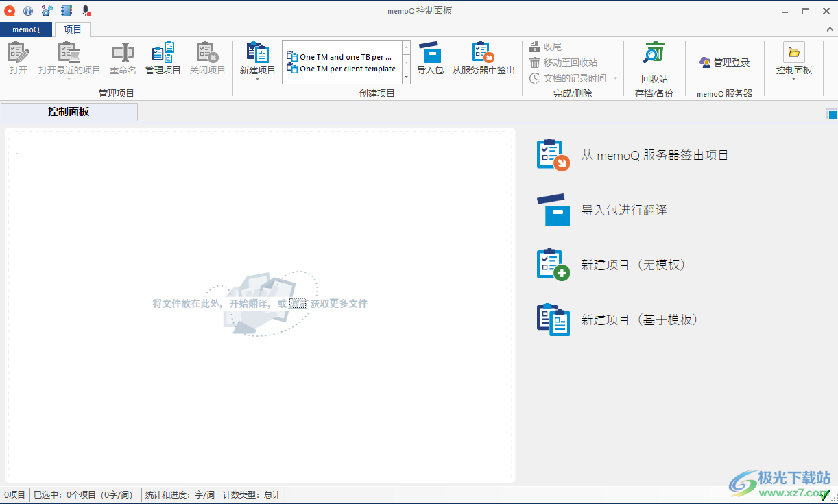Viewport: 838px width, 504px height.
Task: Click the dictation microphone icon in title bar
Action: pos(85,10)
